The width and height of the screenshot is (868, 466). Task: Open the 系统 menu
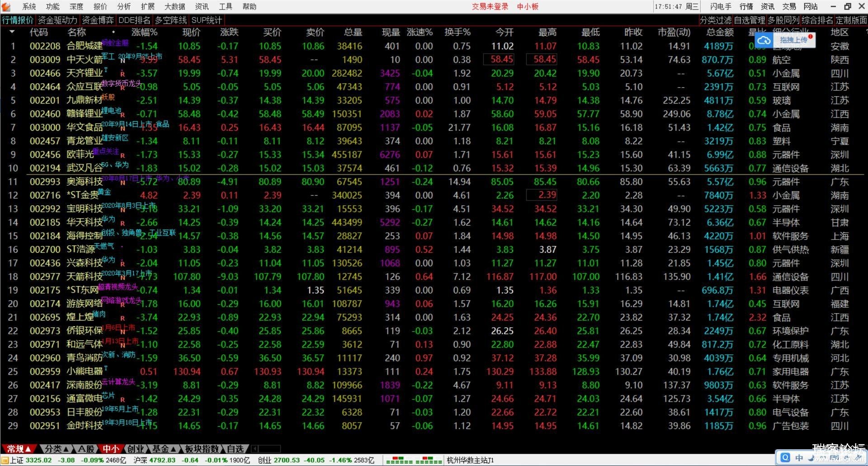click(29, 7)
